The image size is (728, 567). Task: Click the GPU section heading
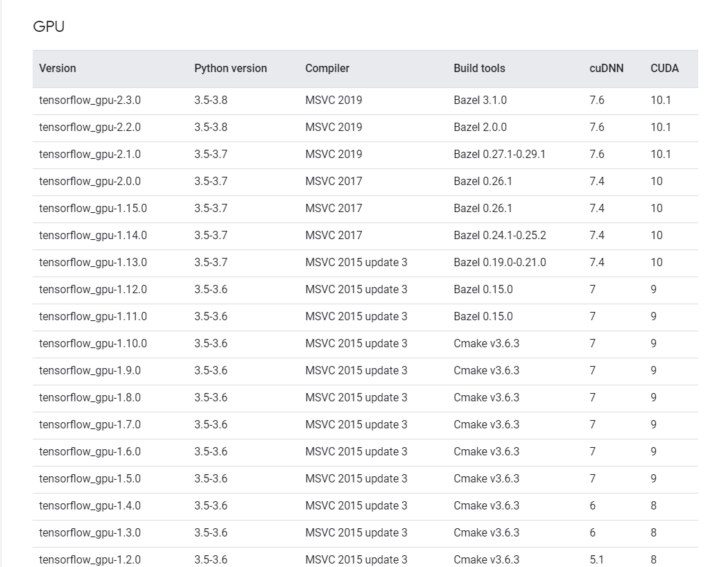coord(49,26)
